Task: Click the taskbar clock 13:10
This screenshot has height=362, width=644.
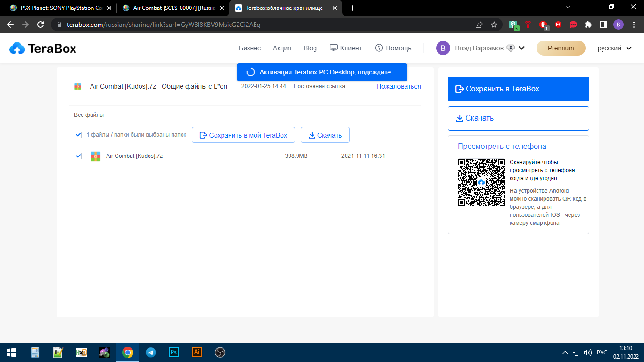Action: (x=626, y=349)
